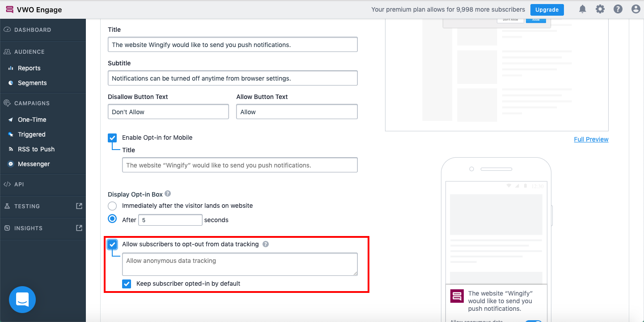Click the seconds delay input

tap(170, 220)
